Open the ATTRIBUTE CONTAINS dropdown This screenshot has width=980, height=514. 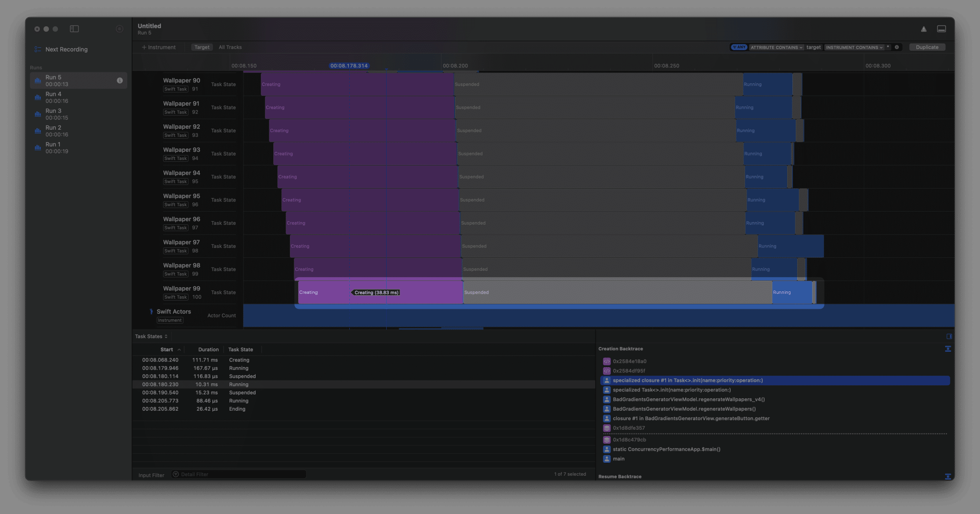click(x=776, y=47)
